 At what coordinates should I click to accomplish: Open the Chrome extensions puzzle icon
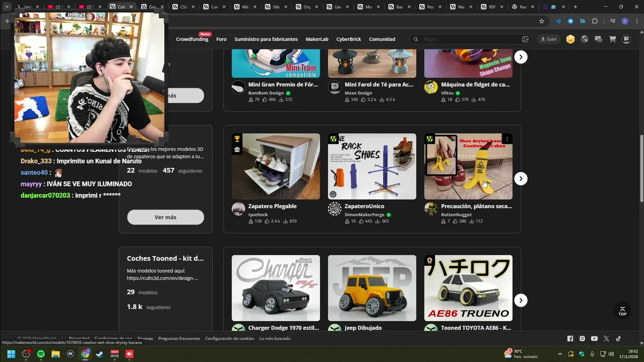tap(595, 21)
